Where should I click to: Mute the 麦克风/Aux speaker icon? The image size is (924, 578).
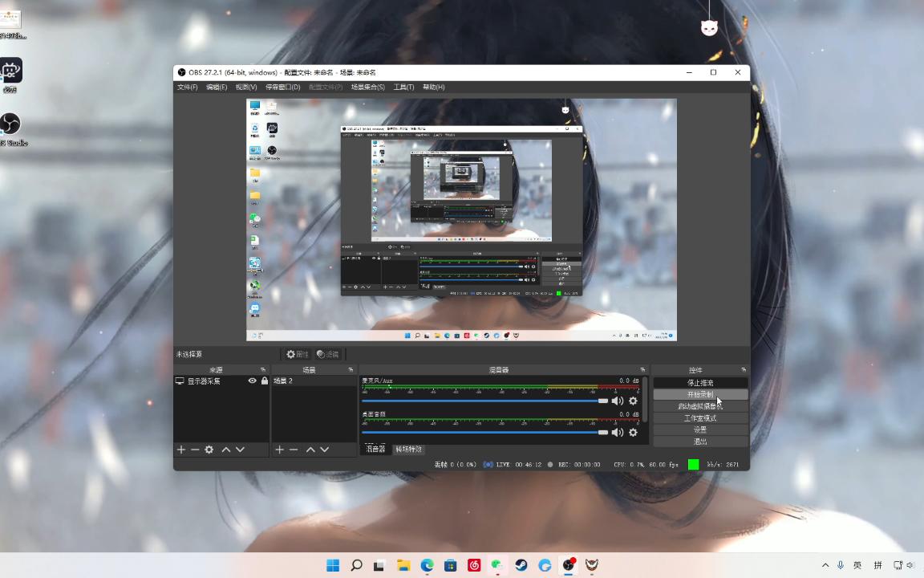pos(617,401)
